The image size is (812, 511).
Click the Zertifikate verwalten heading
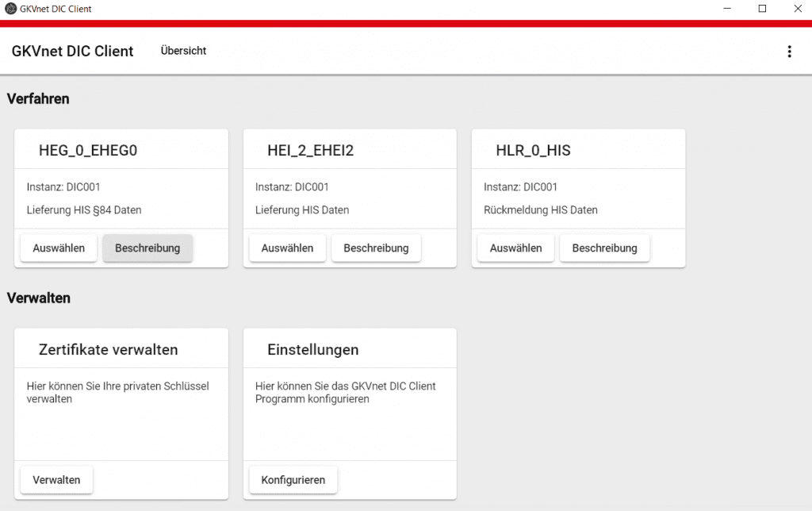(x=108, y=350)
